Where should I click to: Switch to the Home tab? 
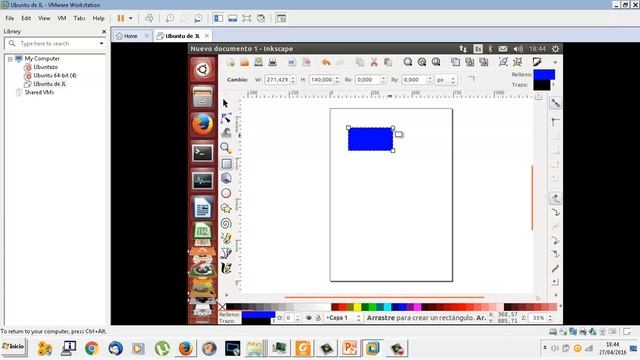(x=131, y=36)
